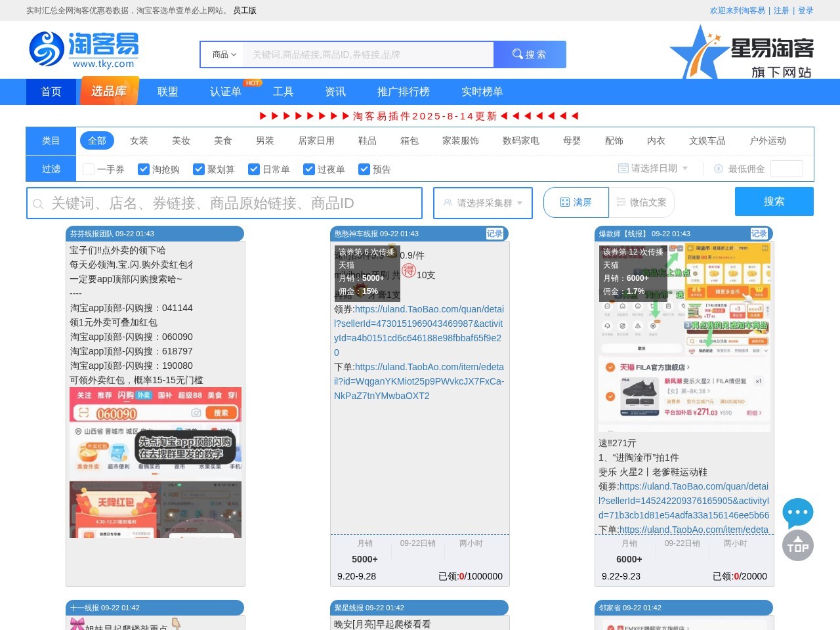Open coupon link in 爆款师 card
Viewport: 840px width, 630px height.
click(684, 501)
